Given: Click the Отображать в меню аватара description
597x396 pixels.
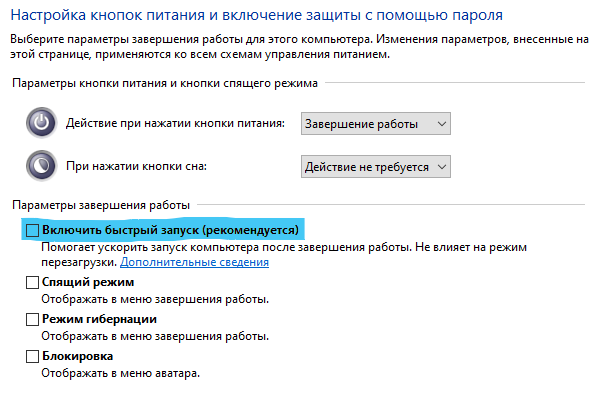Looking at the screenshot, I should click(121, 373).
